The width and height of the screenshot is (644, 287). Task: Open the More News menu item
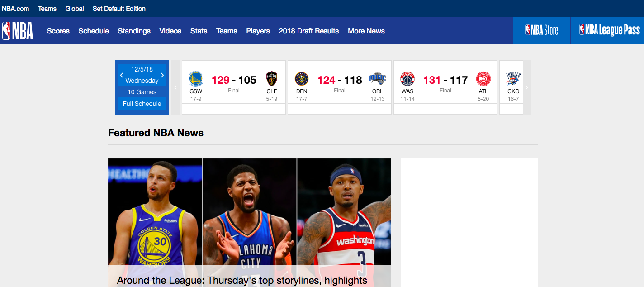pyautogui.click(x=366, y=31)
